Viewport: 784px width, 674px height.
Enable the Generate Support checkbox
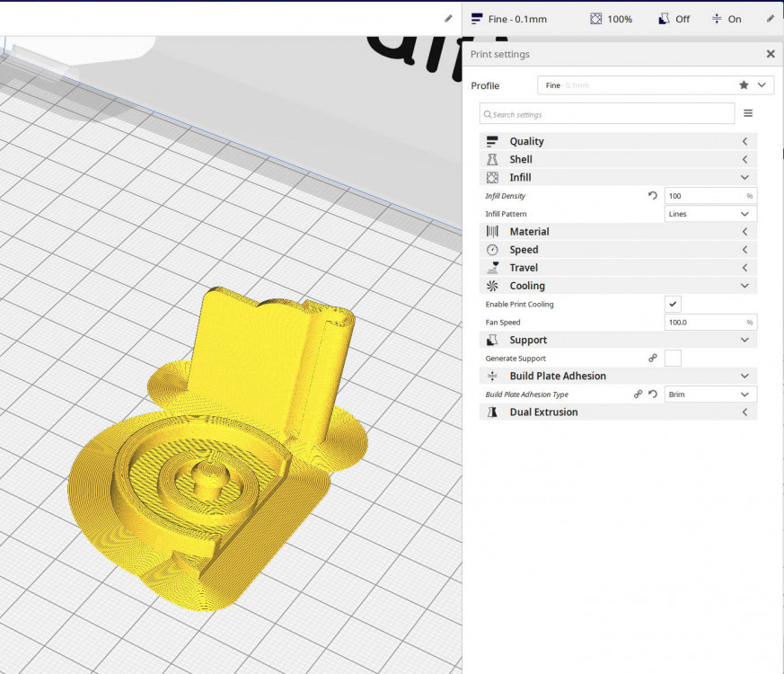[673, 358]
